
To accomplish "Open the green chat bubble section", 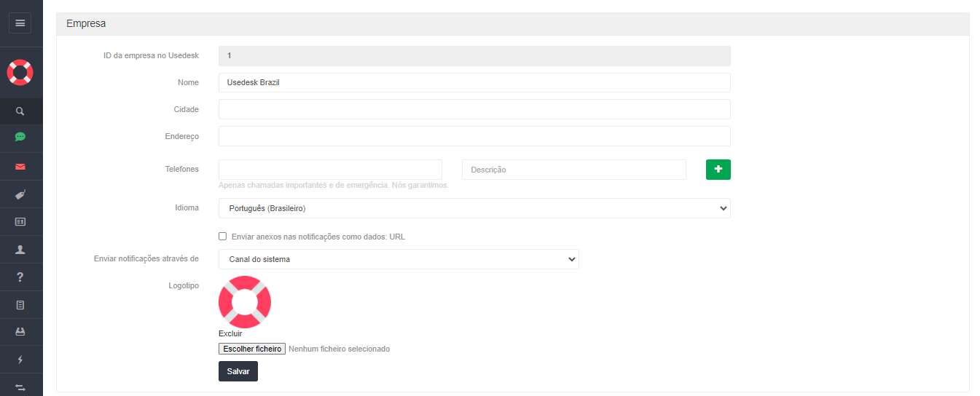I will 20,137.
